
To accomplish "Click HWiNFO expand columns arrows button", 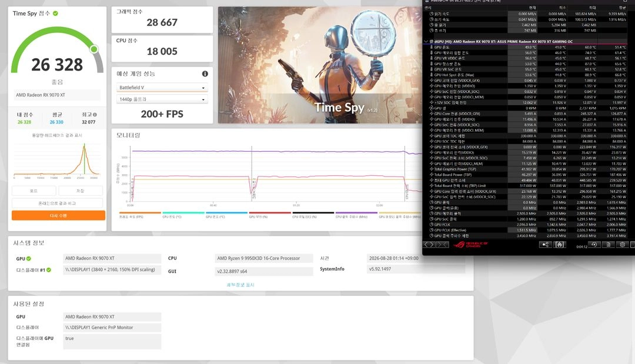I will pyautogui.click(x=429, y=245).
